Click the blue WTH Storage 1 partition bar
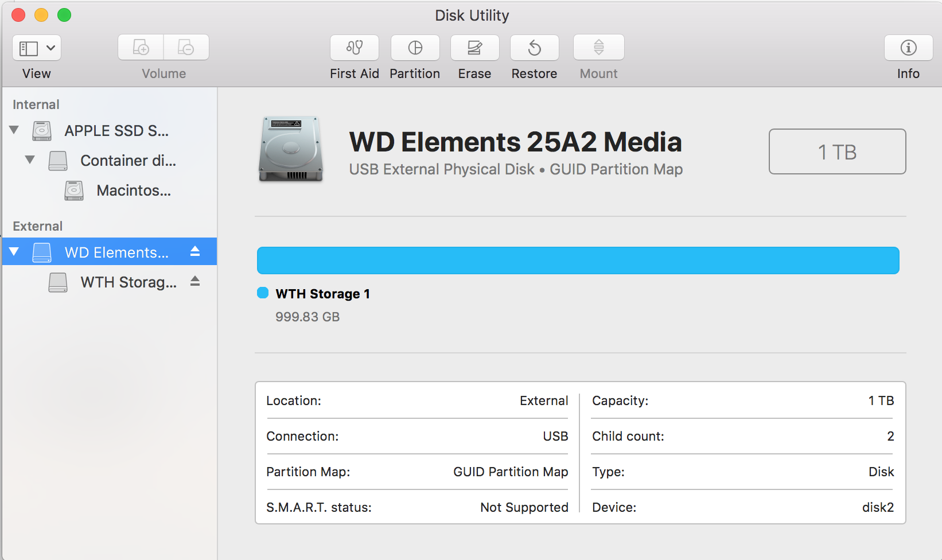942x560 pixels. 578,260
